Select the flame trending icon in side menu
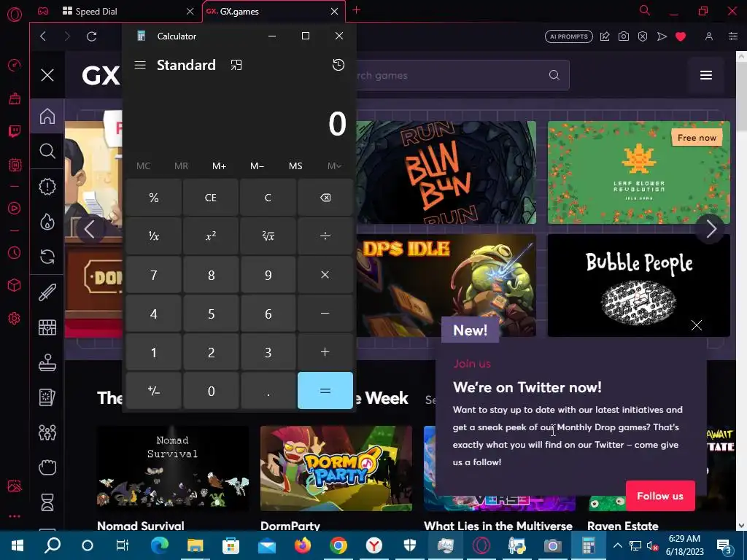This screenshot has width=747, height=560. coord(47,222)
